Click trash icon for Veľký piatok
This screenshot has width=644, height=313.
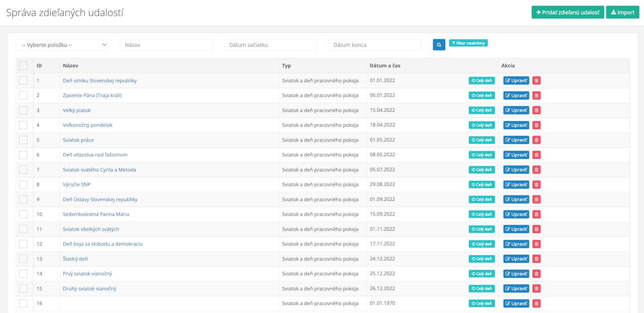536,110
